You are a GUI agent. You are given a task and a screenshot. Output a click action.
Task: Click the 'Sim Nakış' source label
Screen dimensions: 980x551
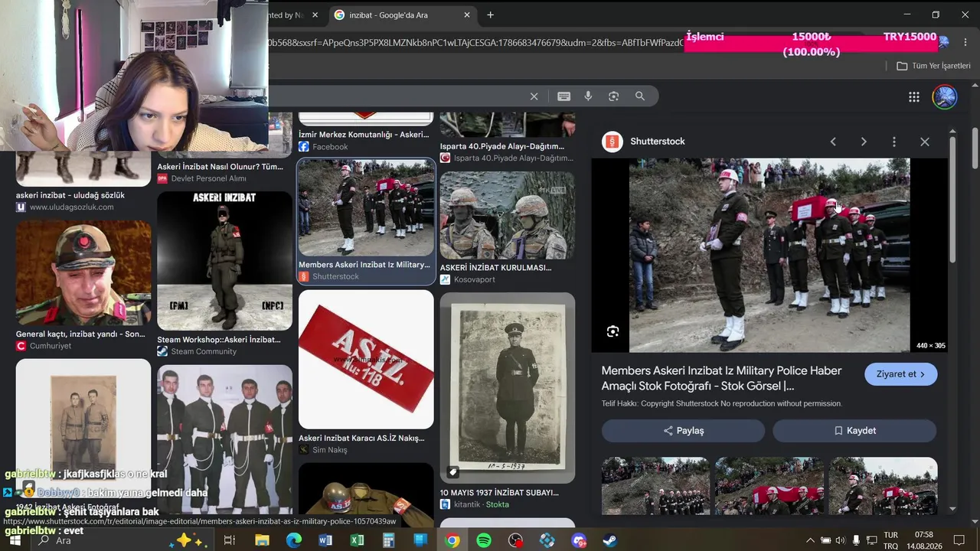pyautogui.click(x=330, y=450)
